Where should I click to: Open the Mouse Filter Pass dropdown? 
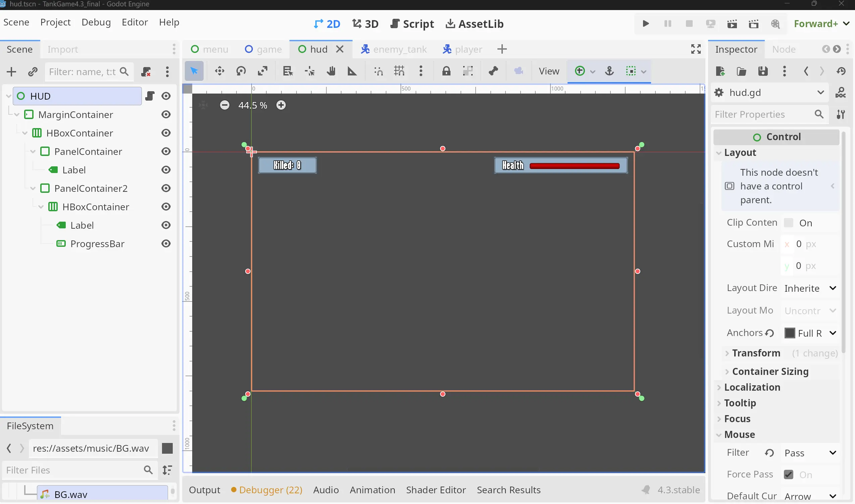810,453
